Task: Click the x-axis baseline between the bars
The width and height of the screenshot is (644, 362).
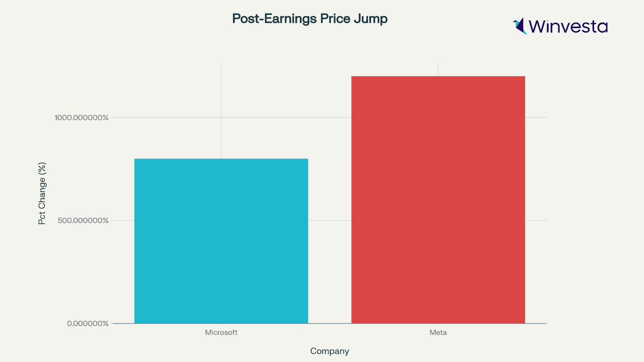Action: point(330,323)
